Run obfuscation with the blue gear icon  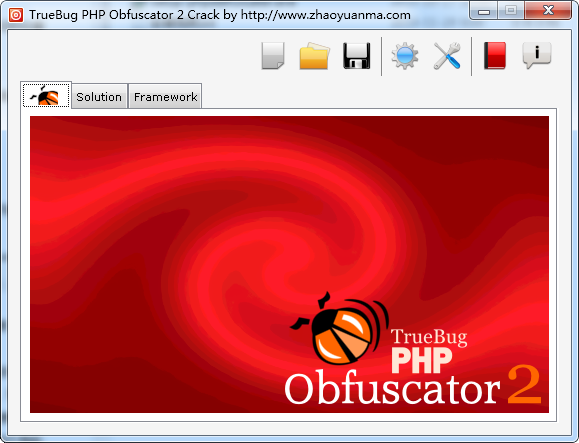click(405, 56)
